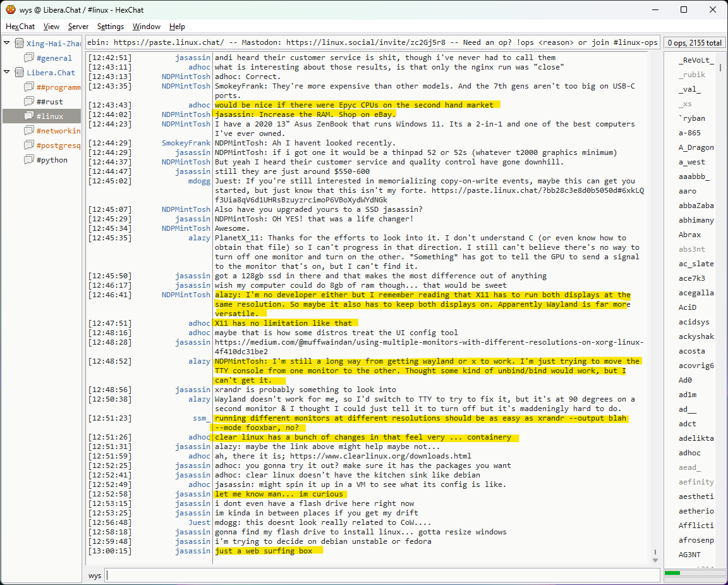The height and width of the screenshot is (585, 728).
Task: Click the #networking channel chat icon
Action: click(x=28, y=131)
